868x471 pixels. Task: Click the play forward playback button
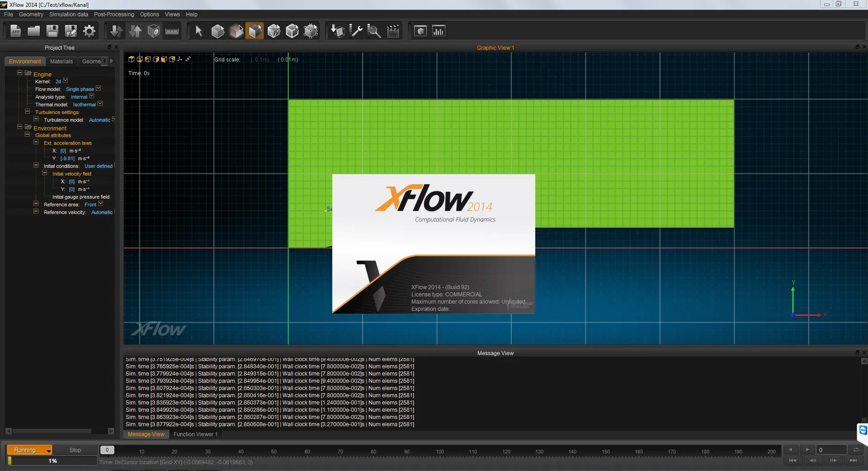click(x=807, y=450)
